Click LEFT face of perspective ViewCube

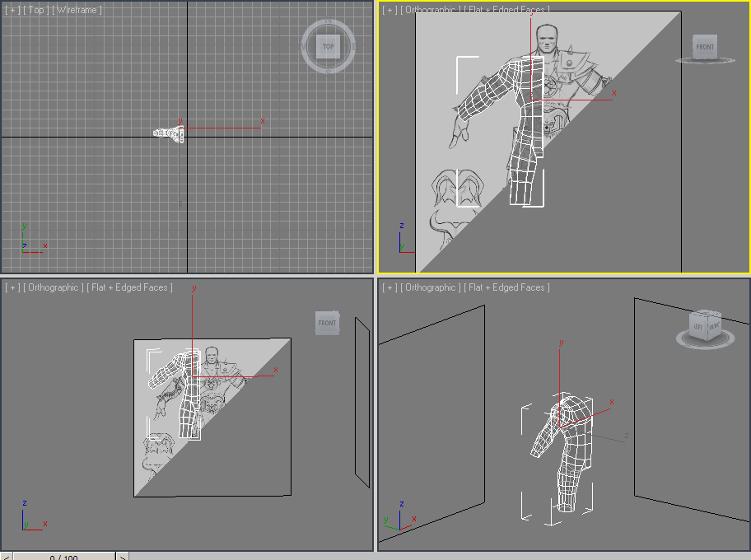[697, 327]
